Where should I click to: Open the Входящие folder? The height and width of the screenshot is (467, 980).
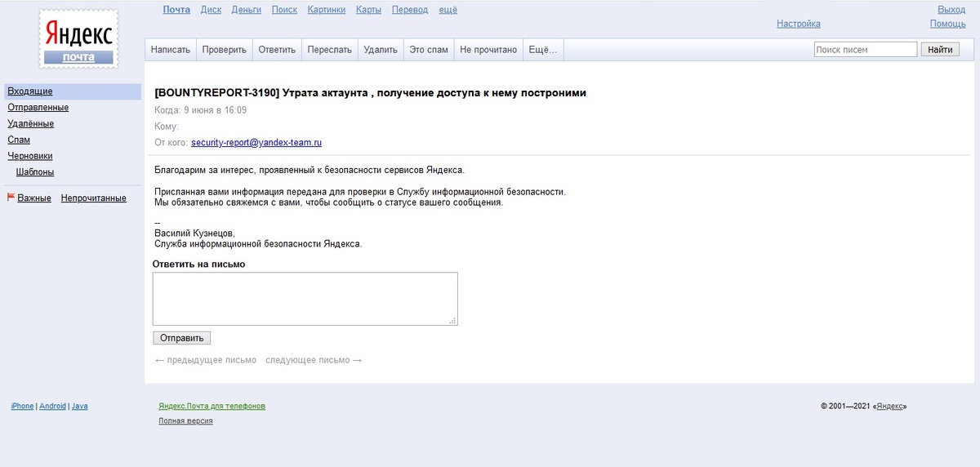point(30,91)
